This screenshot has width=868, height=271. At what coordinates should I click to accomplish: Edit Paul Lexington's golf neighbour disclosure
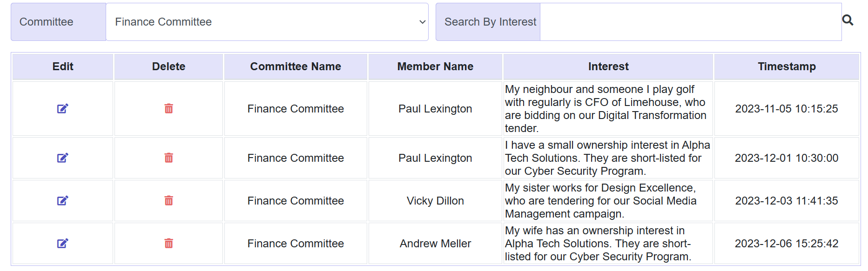(62, 108)
